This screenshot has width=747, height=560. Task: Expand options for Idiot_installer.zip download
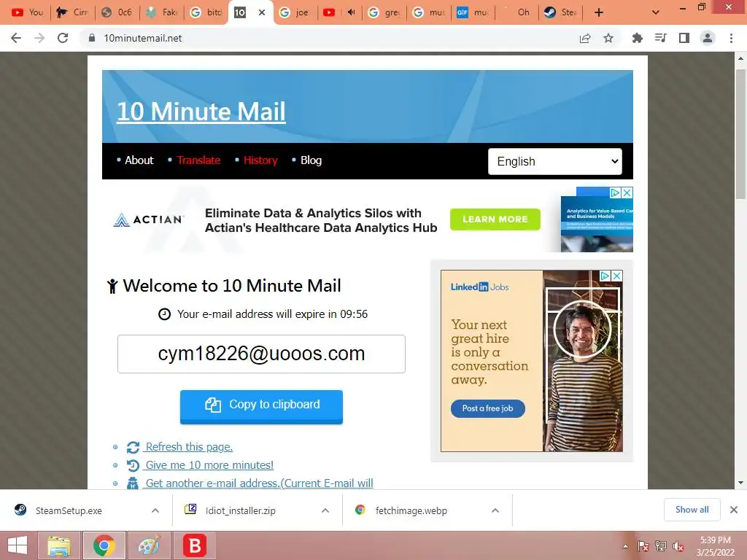pos(325,510)
